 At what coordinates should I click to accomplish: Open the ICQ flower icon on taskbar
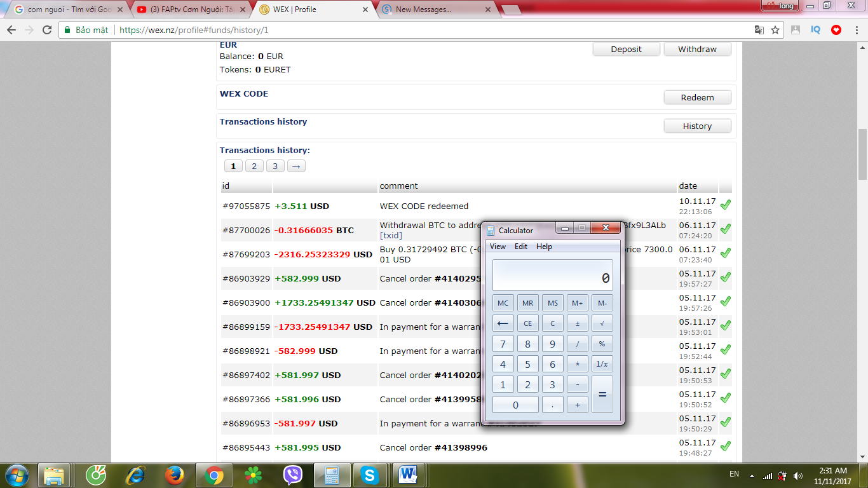254,475
